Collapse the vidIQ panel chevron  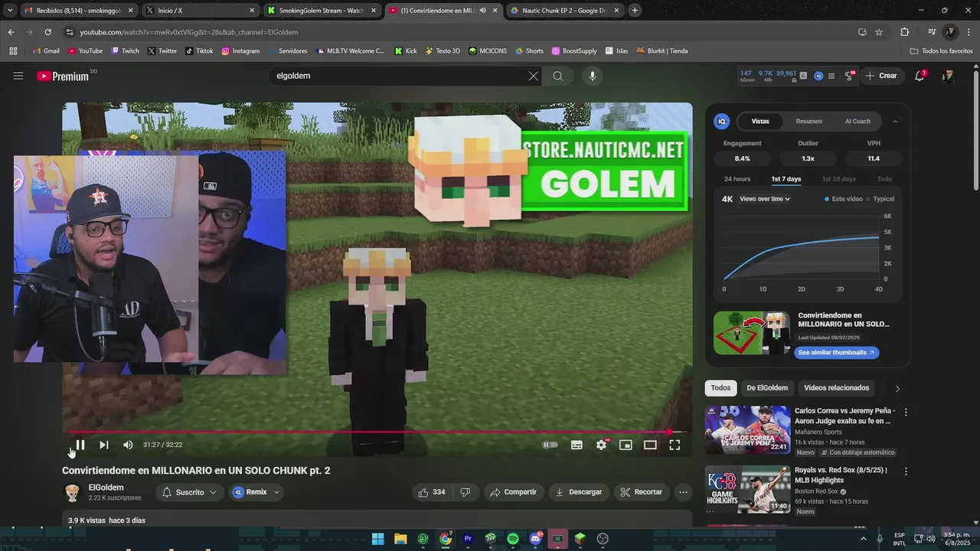coord(895,121)
